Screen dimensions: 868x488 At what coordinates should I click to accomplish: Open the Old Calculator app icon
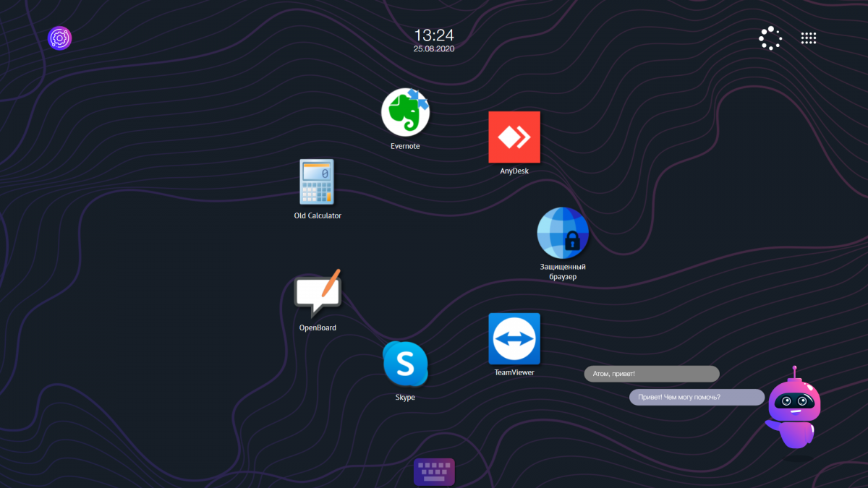[317, 182]
